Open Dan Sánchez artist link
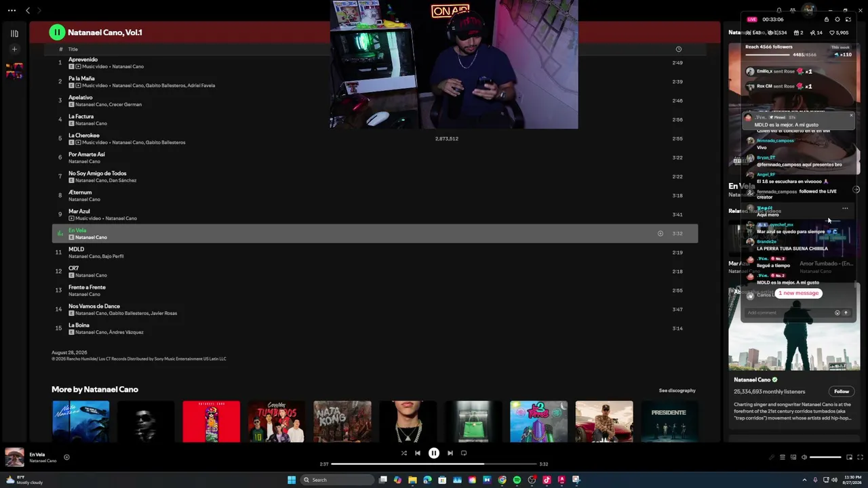Viewport: 868px width, 488px height. pyautogui.click(x=123, y=180)
